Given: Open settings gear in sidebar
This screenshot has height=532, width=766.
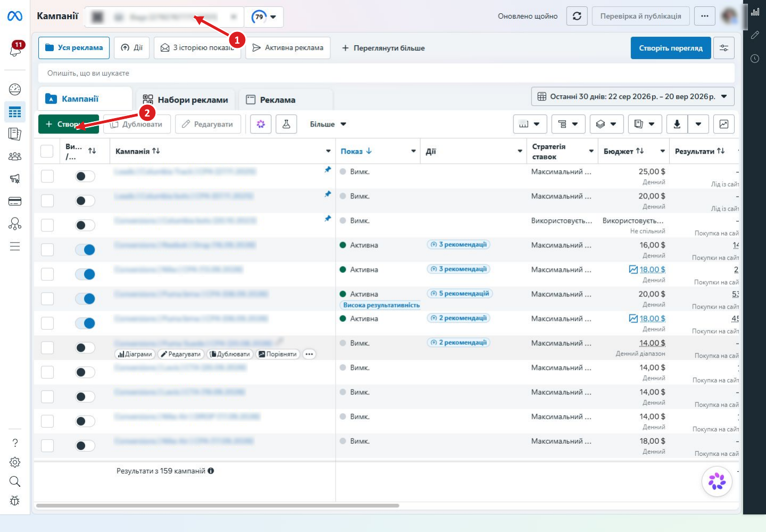Looking at the screenshot, I should click(15, 462).
